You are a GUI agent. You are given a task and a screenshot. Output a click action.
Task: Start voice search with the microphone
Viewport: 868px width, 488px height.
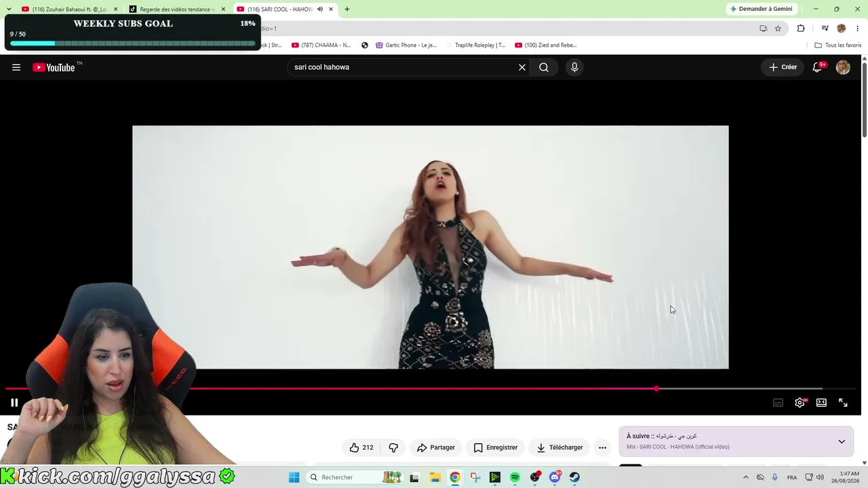(x=574, y=67)
